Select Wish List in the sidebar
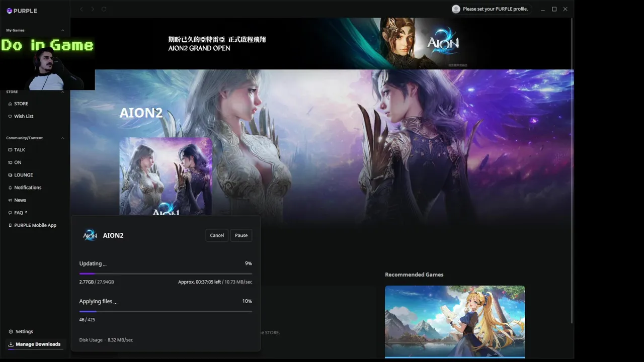The image size is (644, 362). [x=24, y=116]
